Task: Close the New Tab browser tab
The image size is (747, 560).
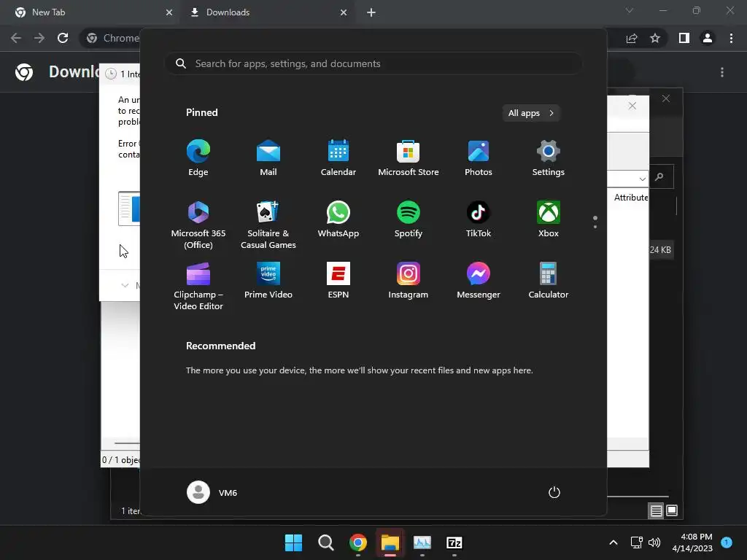Action: click(169, 12)
